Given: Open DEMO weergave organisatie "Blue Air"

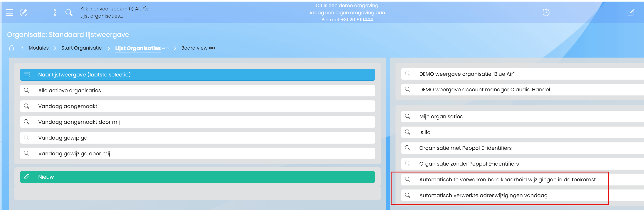Looking at the screenshot, I should [523, 74].
